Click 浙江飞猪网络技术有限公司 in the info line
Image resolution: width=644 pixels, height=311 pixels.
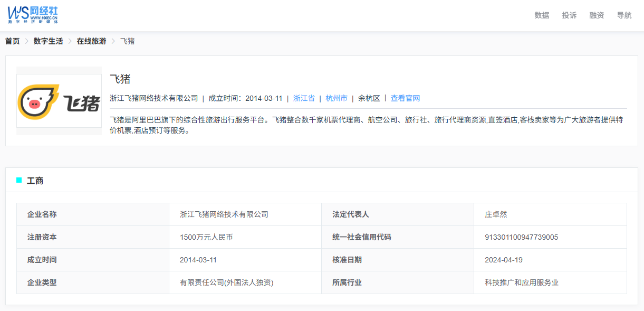tap(154, 98)
